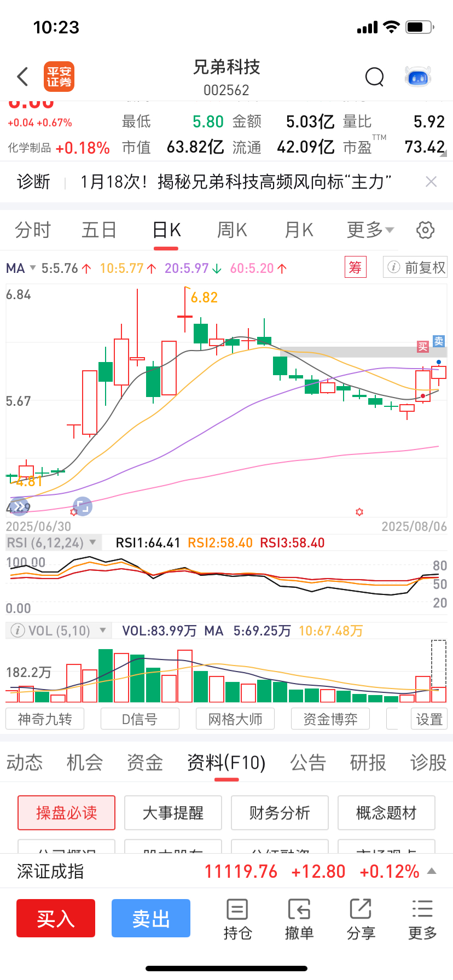Open the 研报 tab
This screenshot has width=453, height=980.
click(x=368, y=762)
